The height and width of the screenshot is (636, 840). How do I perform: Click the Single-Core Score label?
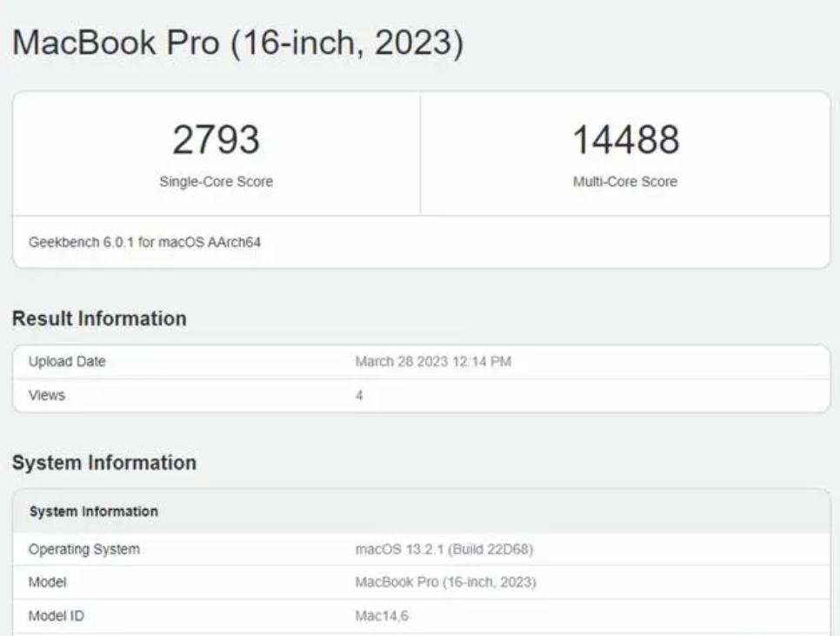(x=216, y=182)
